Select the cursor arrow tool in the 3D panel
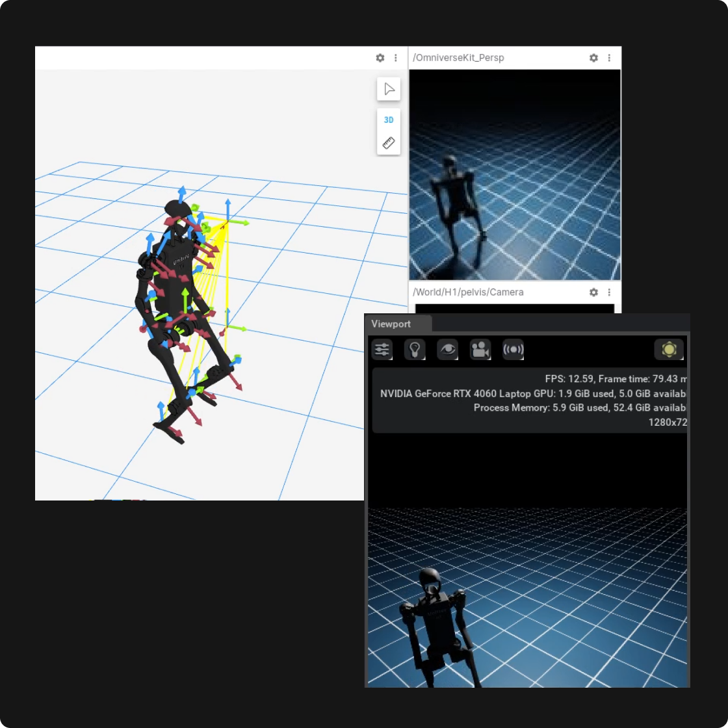This screenshot has width=728, height=728. coord(388,89)
